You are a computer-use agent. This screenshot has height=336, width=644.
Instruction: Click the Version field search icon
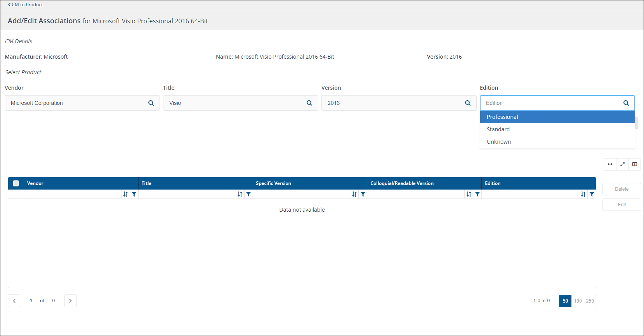[468, 103]
